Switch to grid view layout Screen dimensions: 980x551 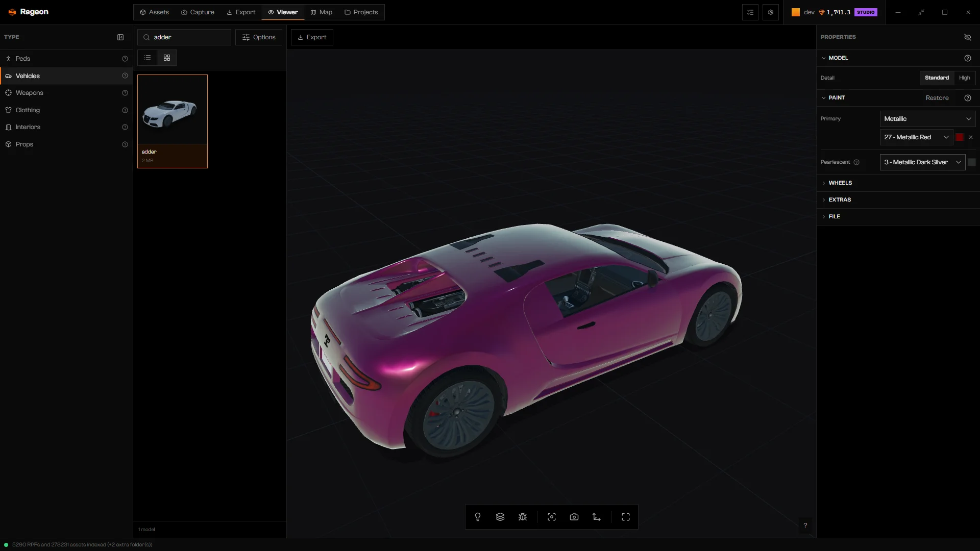(167, 58)
